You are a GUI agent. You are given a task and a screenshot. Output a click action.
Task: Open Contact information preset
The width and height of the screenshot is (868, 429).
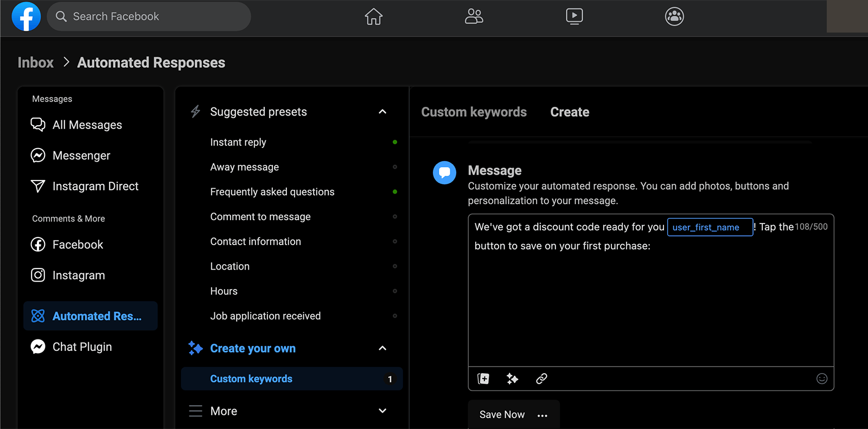(256, 241)
